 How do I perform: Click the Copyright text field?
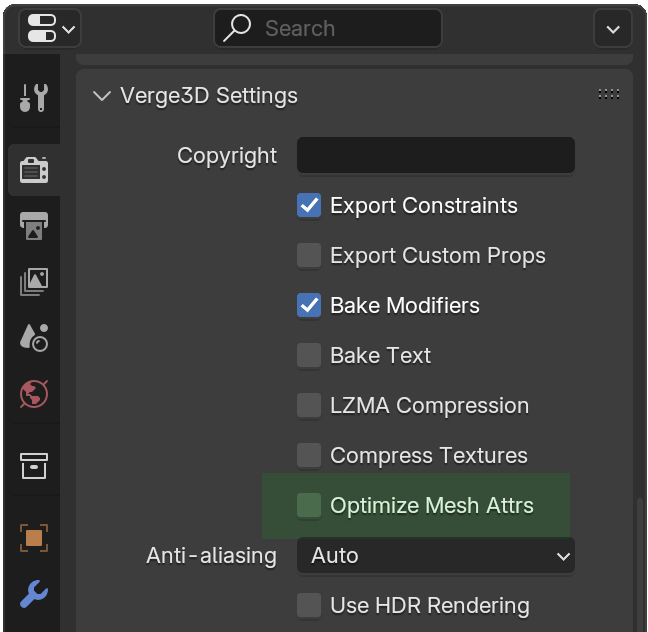(x=436, y=155)
